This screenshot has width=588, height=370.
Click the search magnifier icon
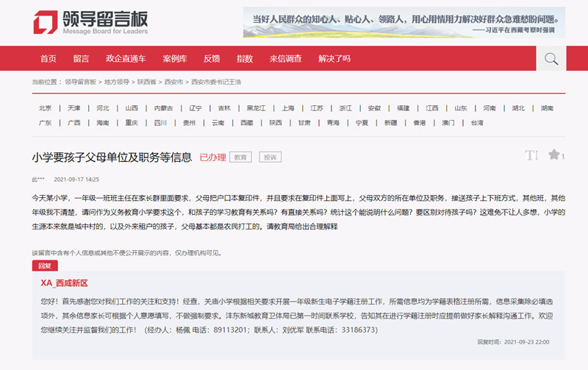coord(551,59)
